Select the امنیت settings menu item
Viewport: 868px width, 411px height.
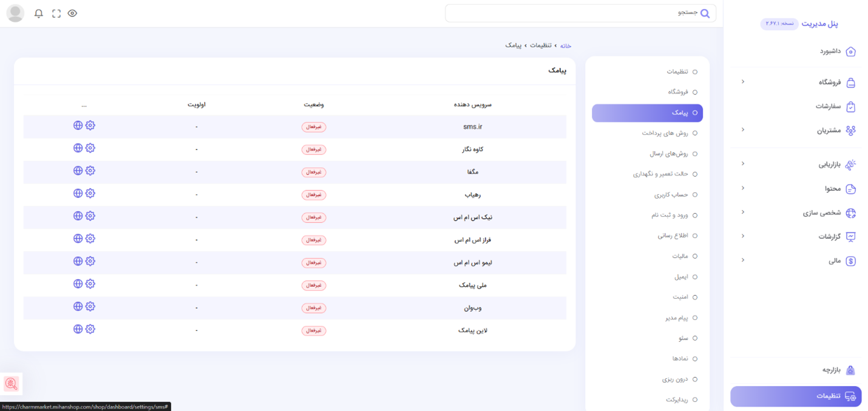[680, 297]
